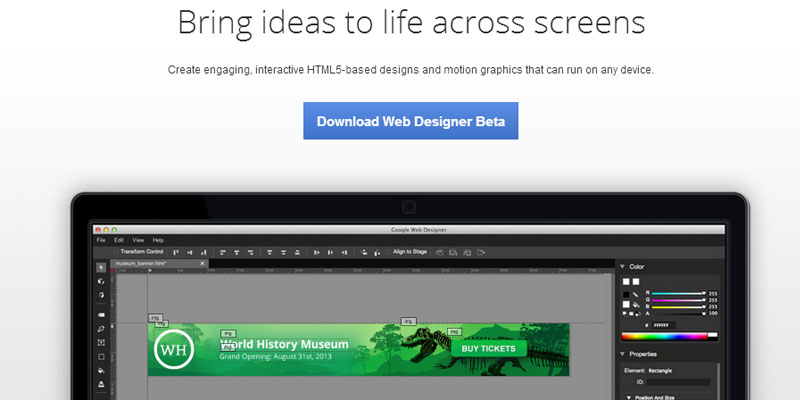
Task: Open the File menu
Action: coord(101,240)
